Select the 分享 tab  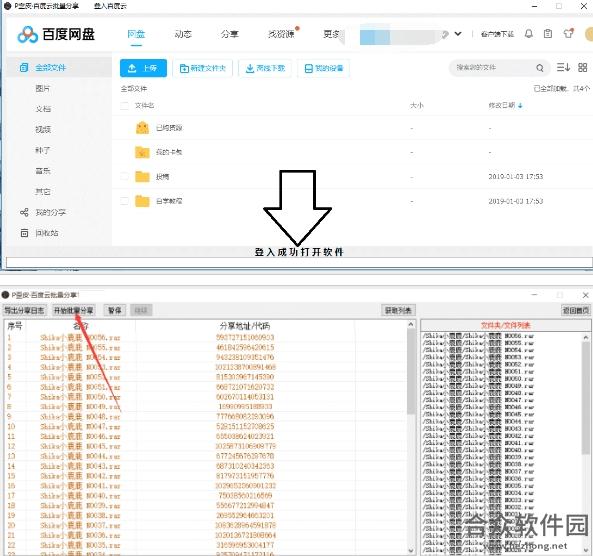coord(230,34)
